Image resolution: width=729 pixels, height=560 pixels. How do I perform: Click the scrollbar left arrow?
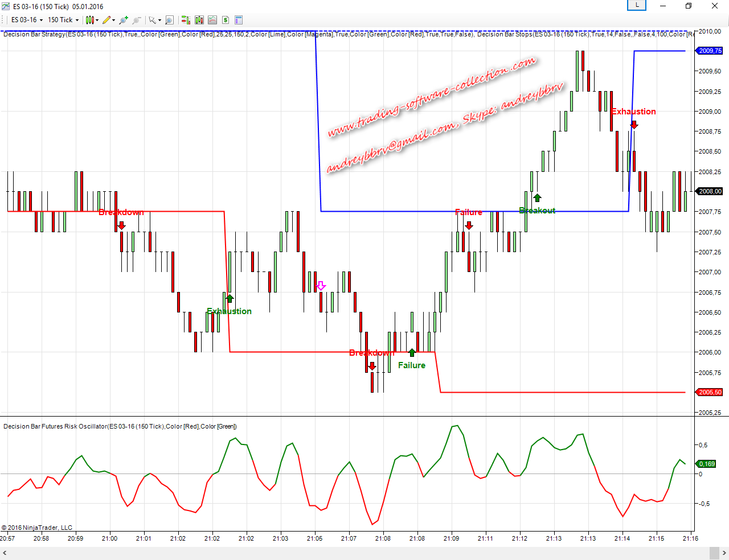point(5,553)
